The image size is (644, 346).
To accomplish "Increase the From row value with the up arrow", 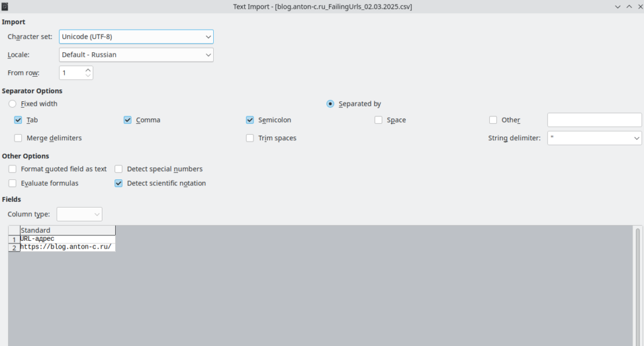I will click(x=88, y=70).
